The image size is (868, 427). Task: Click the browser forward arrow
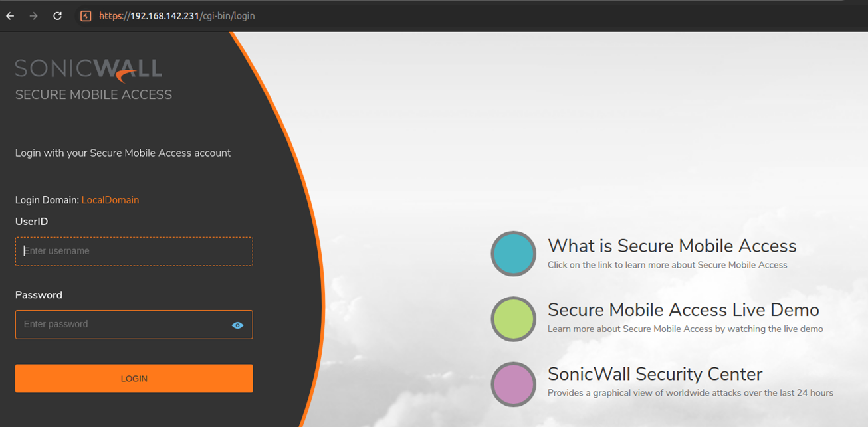34,16
